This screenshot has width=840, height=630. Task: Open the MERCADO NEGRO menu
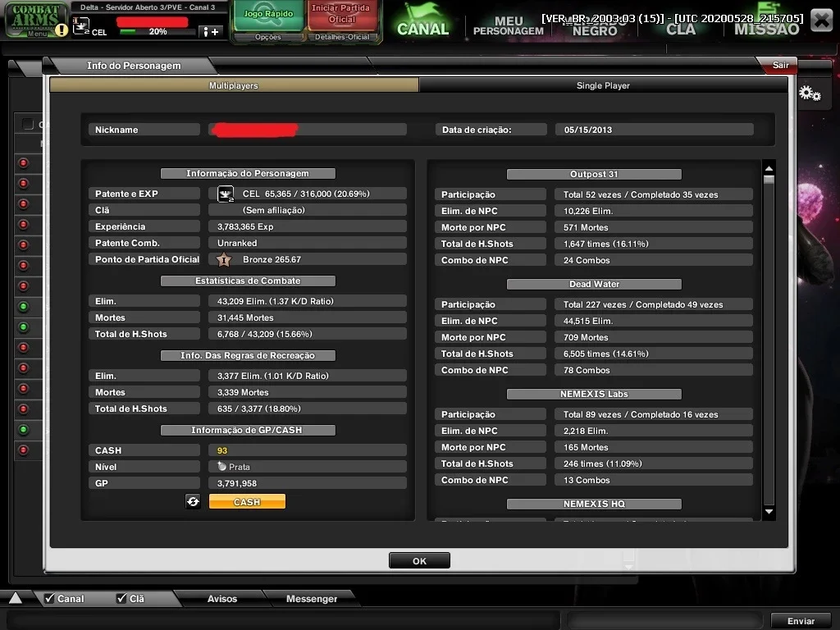pos(595,25)
